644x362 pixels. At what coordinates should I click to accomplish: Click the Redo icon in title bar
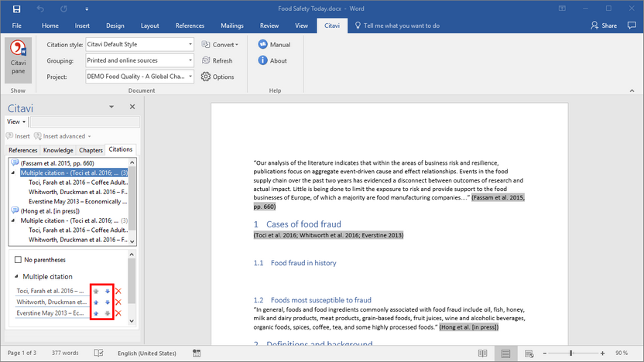click(x=63, y=9)
